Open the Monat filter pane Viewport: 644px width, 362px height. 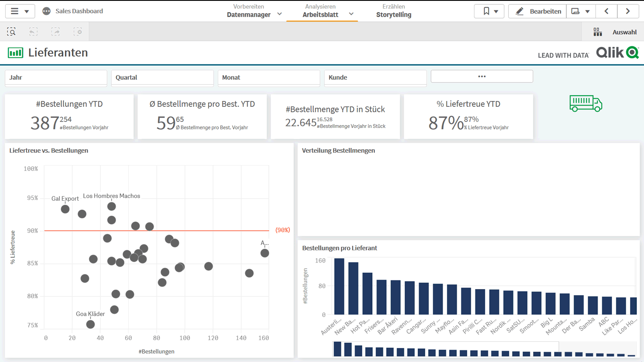[x=269, y=78]
